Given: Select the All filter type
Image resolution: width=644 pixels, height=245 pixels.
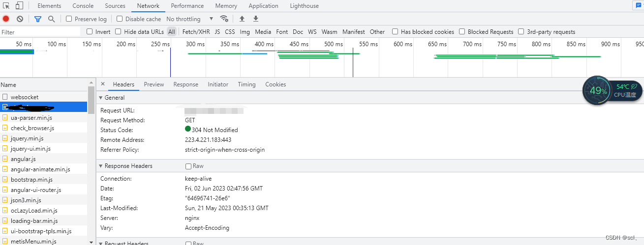Looking at the screenshot, I should (x=171, y=31).
